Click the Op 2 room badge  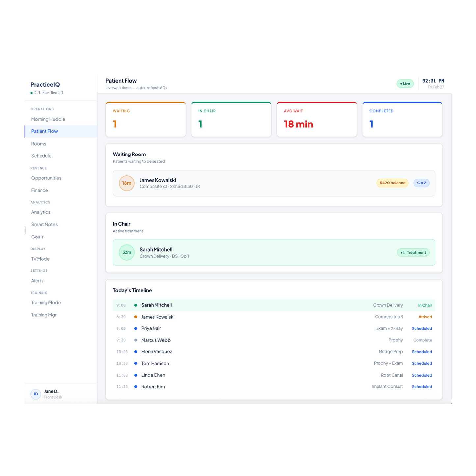(421, 183)
